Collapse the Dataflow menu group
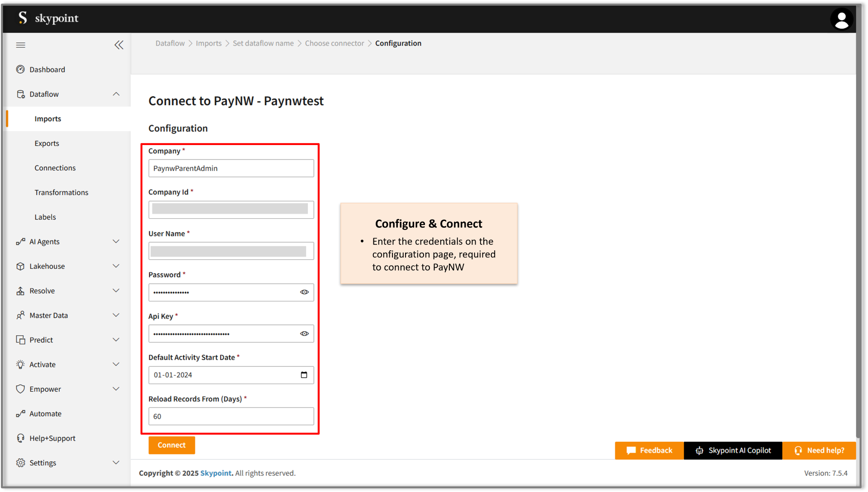This screenshot has height=492, width=868. [116, 94]
